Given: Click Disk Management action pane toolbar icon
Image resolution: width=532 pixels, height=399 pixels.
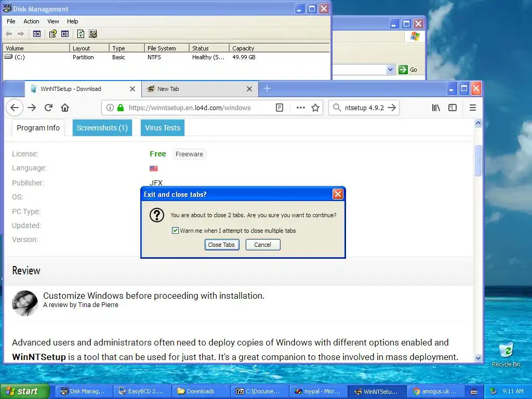Looking at the screenshot, I should 65,34.
